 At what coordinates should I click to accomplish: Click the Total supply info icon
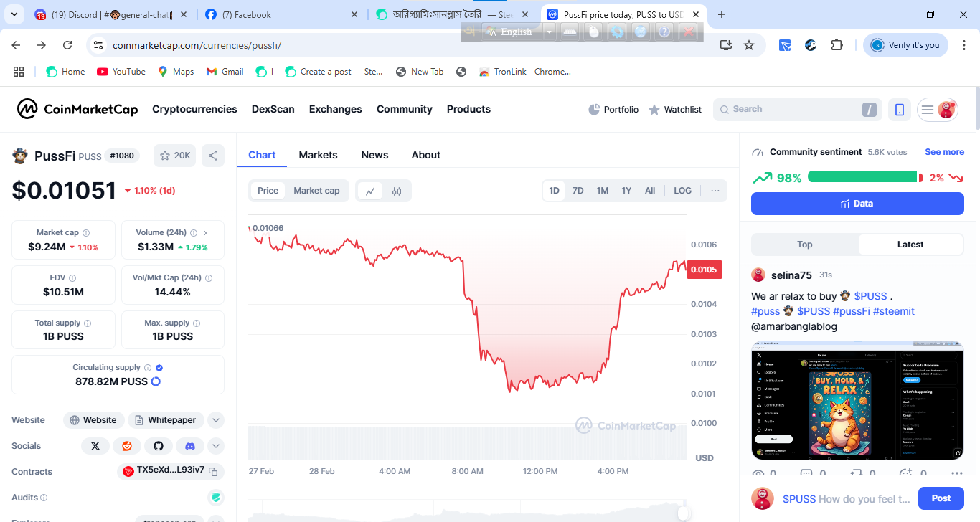88,323
